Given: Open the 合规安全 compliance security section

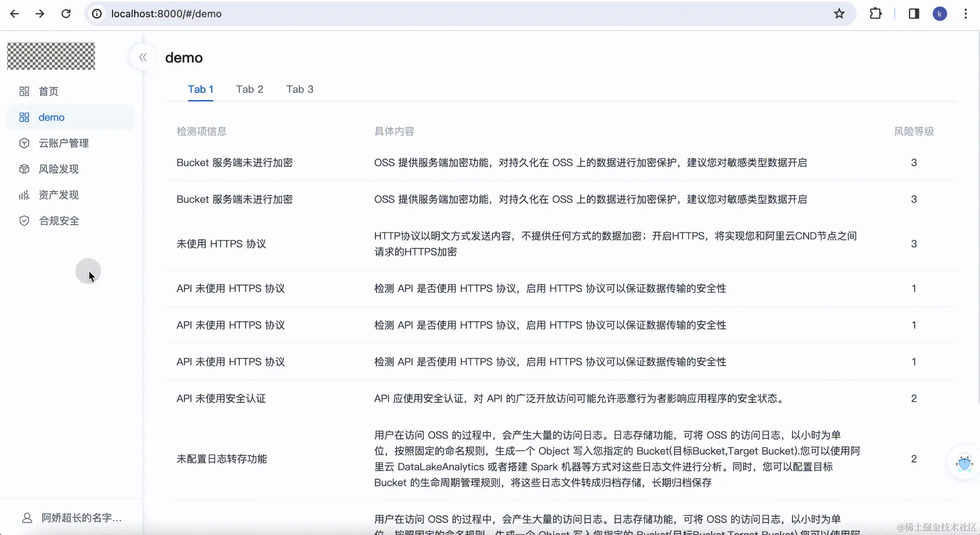Looking at the screenshot, I should 60,220.
